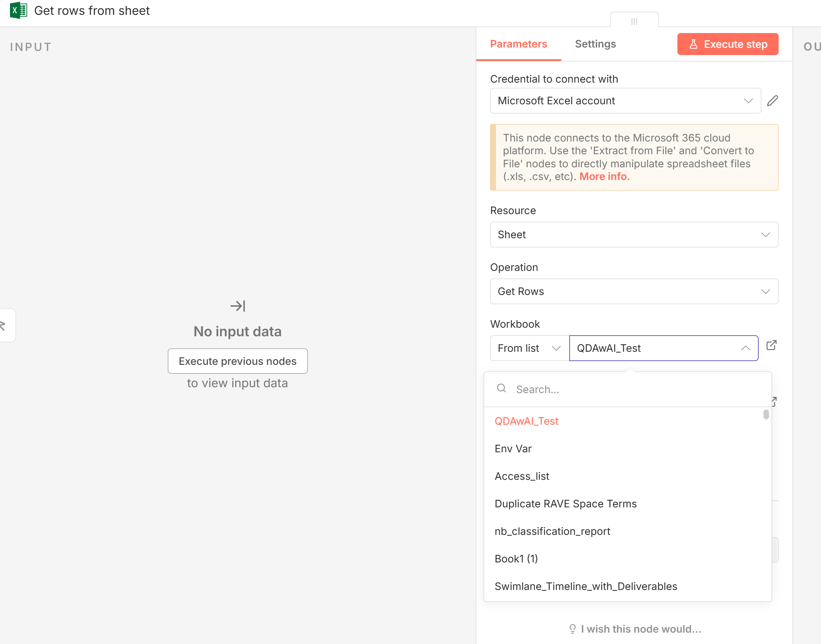Image resolution: width=821 pixels, height=644 pixels.
Task: Click the Excel node icon in header
Action: [x=18, y=11]
